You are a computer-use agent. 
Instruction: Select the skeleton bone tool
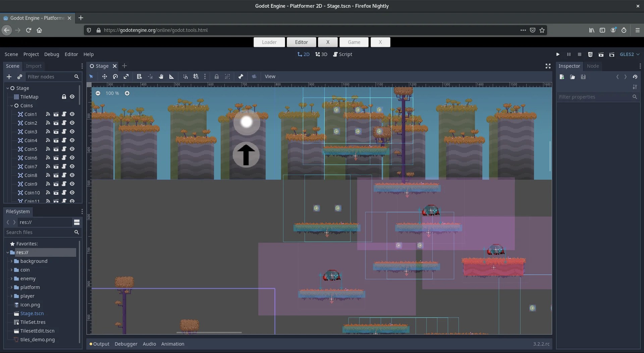point(241,76)
